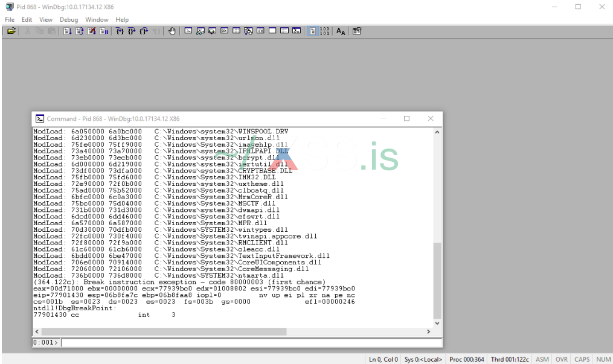Open the Call Stack window icon
This screenshot has width=613, height=364.
tap(248, 31)
